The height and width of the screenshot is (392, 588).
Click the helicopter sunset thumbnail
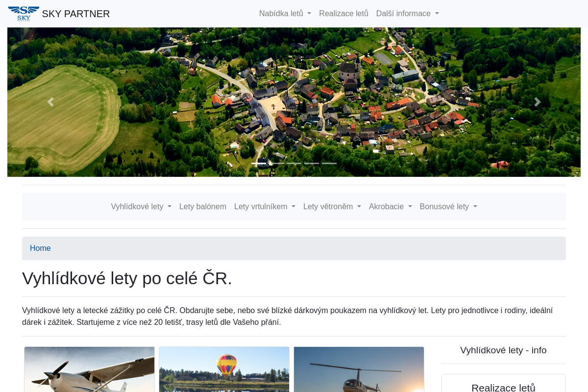pyautogui.click(x=358, y=369)
